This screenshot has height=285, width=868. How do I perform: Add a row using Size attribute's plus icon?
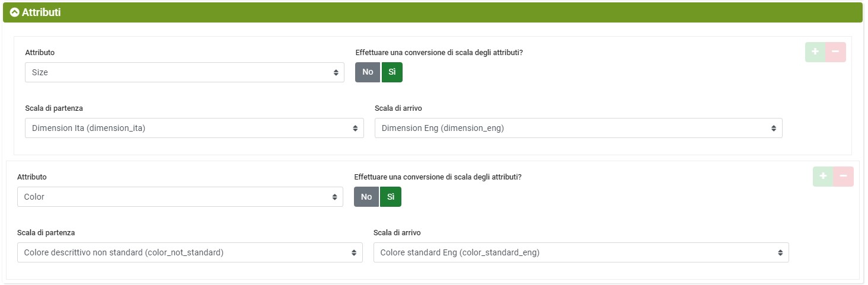coord(815,52)
